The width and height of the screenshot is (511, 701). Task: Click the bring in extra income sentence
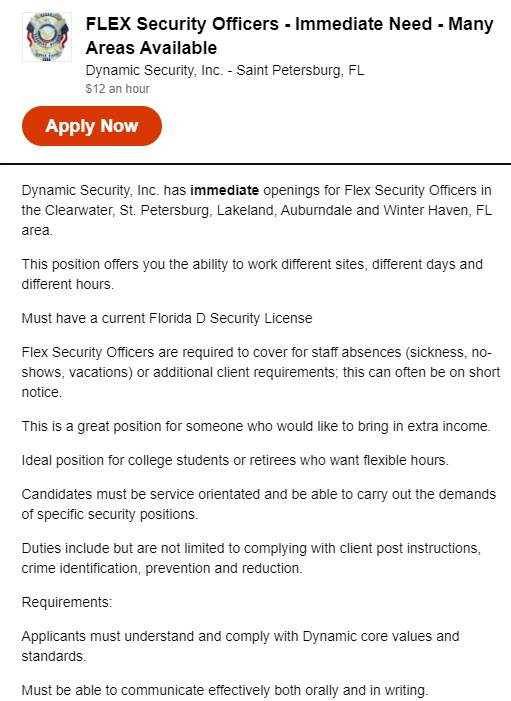256,426
